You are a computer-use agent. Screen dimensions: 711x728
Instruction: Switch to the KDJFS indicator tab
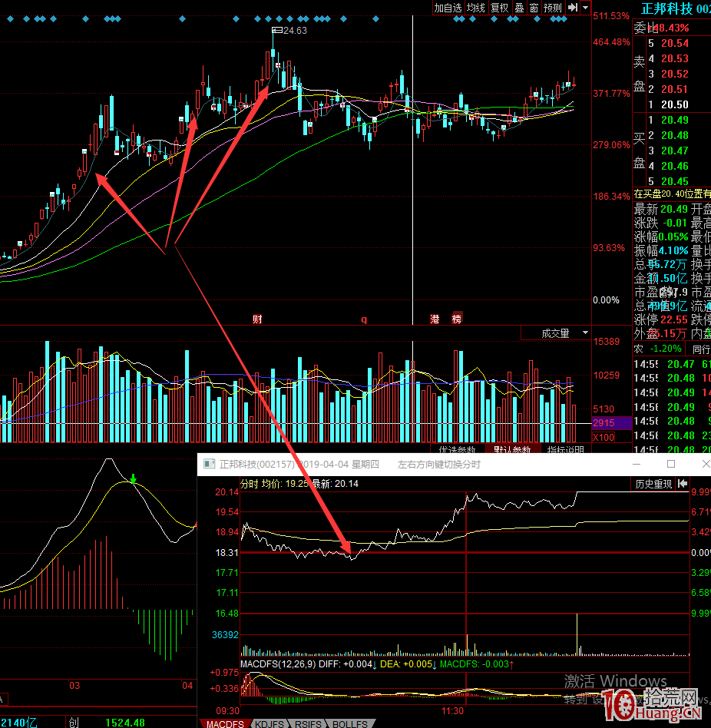(270, 724)
